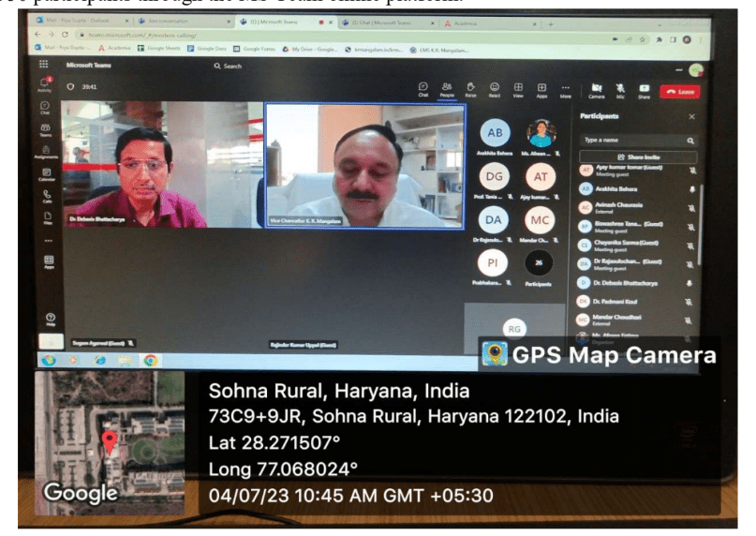Viewport: 756px width, 536px height.
Task: Open the React emoji options
Action: click(x=494, y=89)
